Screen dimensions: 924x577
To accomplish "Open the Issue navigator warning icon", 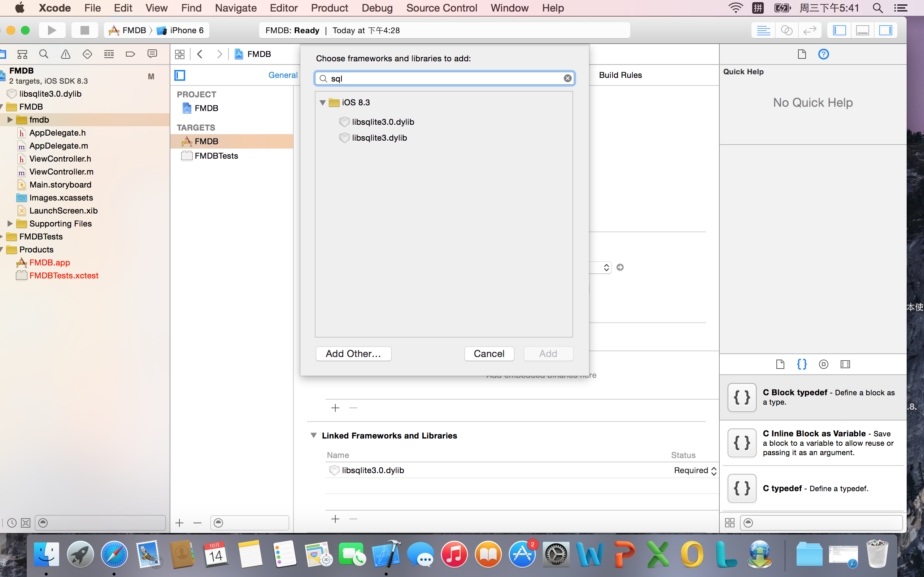I will tap(66, 54).
